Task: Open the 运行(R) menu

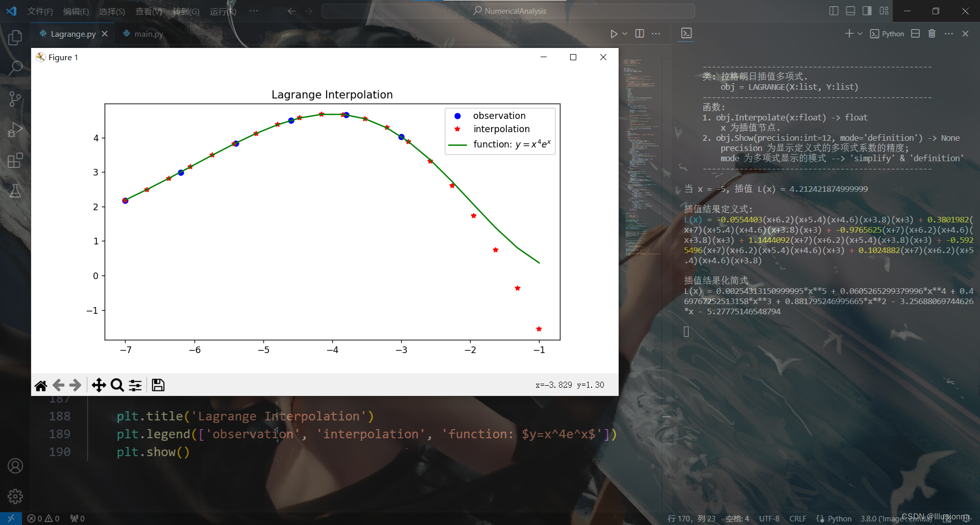Action: tap(223, 11)
